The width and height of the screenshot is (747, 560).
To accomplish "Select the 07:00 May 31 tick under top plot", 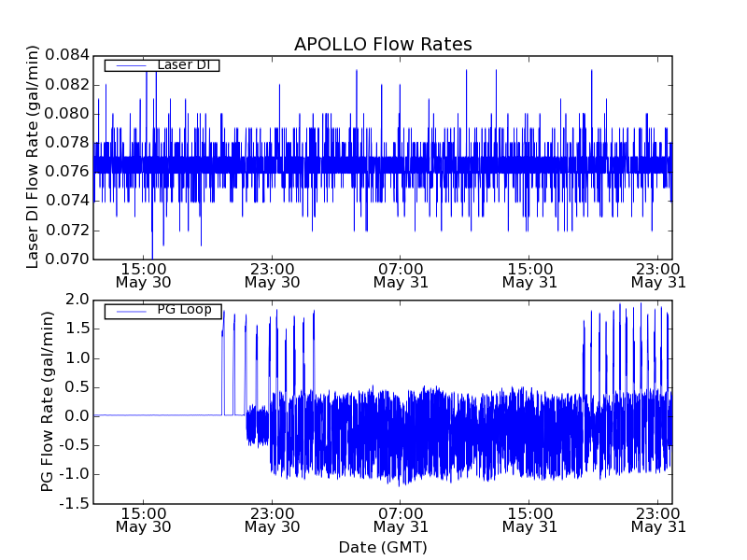I will (x=401, y=274).
